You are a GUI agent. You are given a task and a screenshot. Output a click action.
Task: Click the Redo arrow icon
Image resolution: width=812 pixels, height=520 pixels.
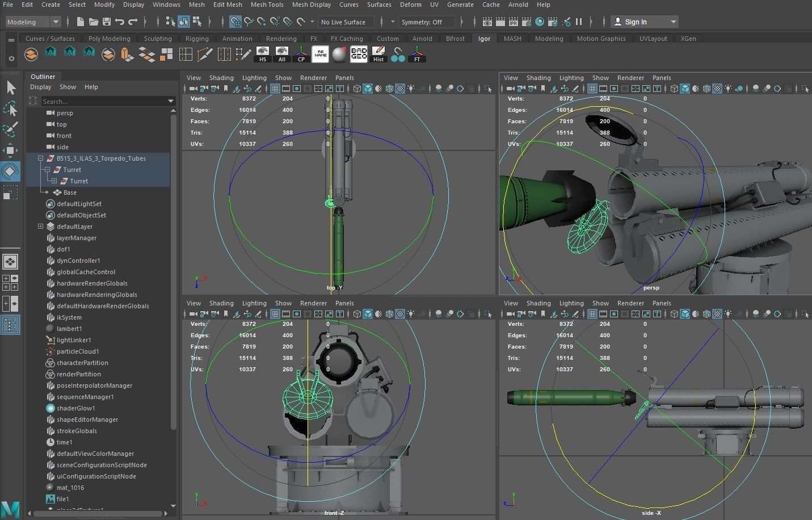133,22
